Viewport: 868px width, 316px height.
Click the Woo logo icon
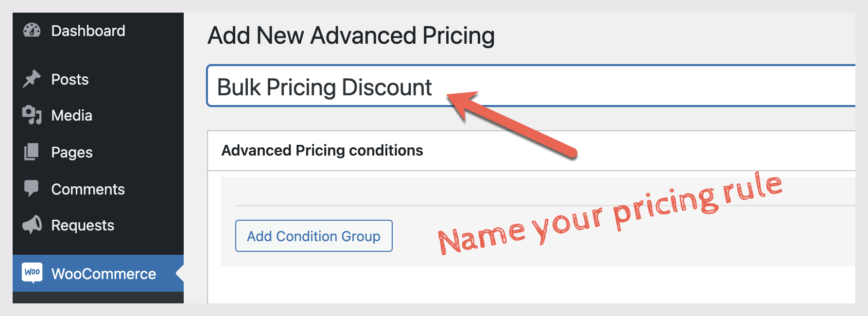tap(33, 273)
